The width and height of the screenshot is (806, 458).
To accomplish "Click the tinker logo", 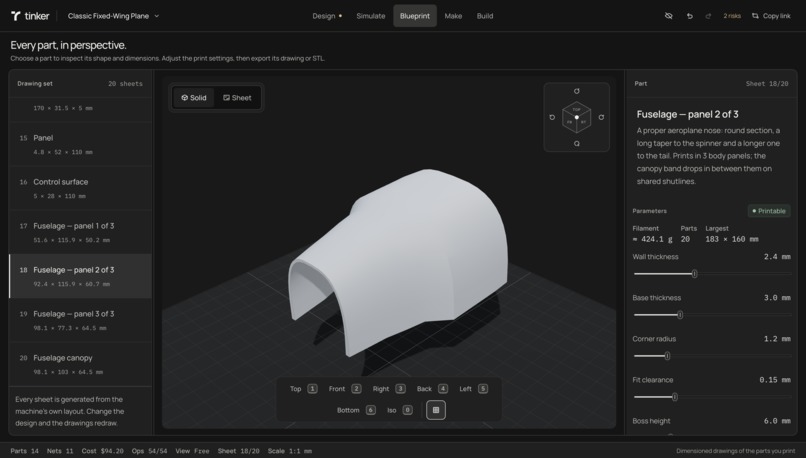I will (30, 16).
